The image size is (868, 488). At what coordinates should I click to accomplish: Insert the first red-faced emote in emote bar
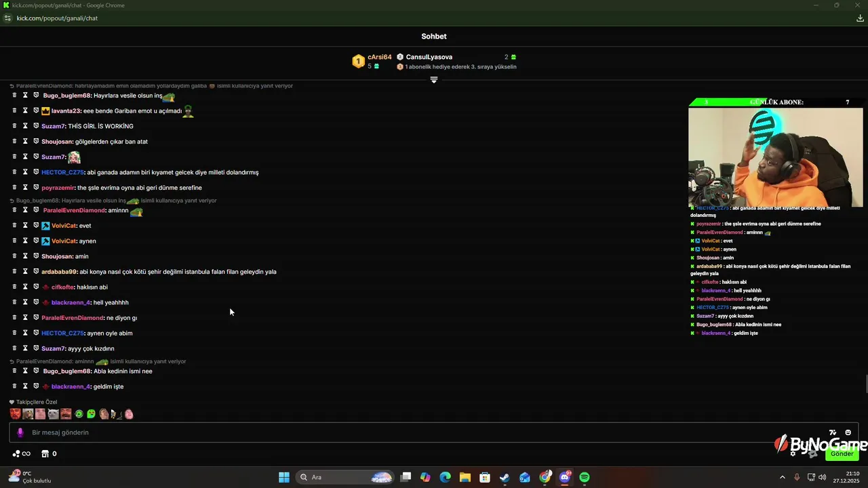click(16, 414)
